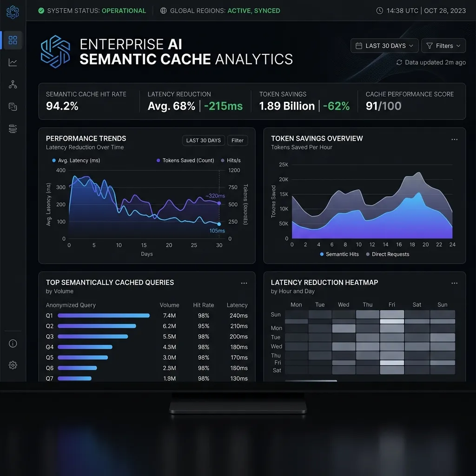The width and height of the screenshot is (476, 476).
Task: Click the Performance Trends Filter button
Action: (238, 140)
